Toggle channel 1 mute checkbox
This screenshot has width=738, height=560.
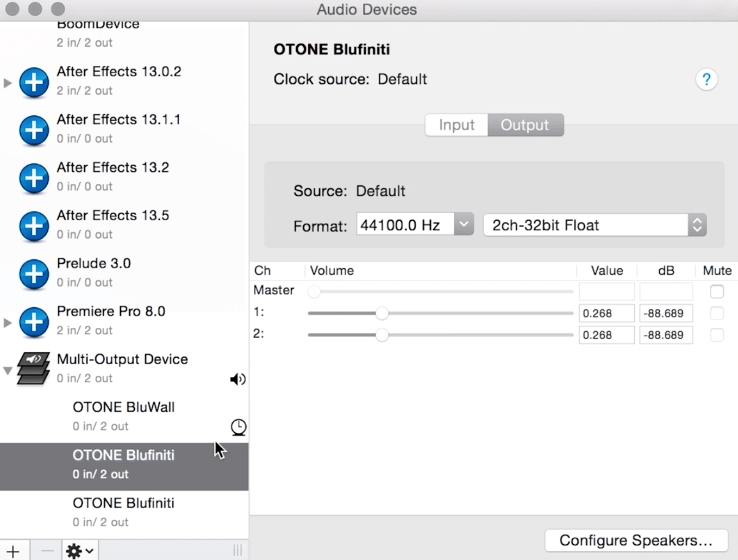[717, 313]
